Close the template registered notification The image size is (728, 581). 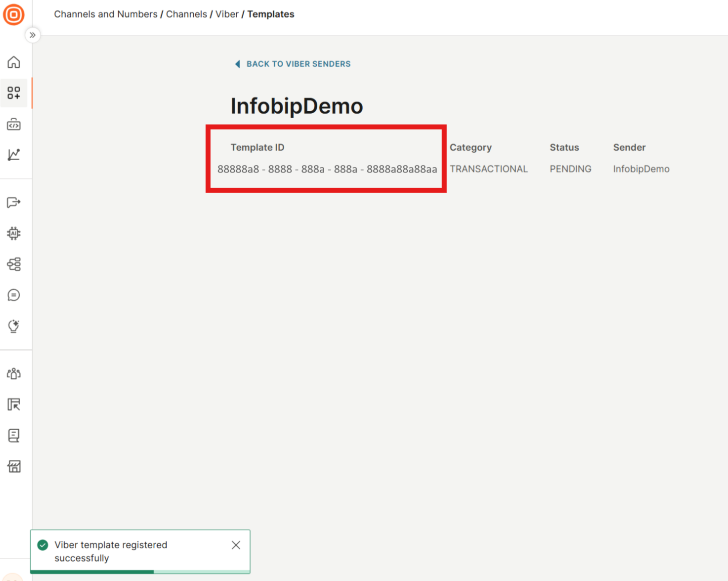[236, 545]
